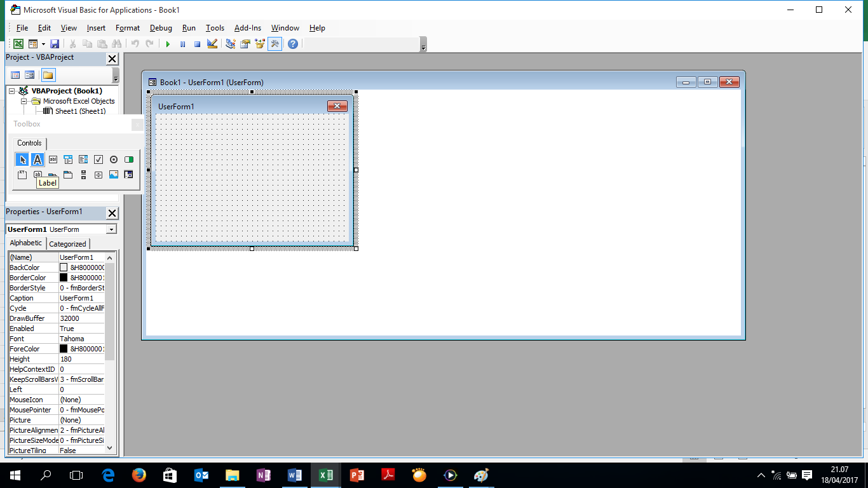This screenshot has width=868, height=488.
Task: Open the UserForm1 object dropdown in Properties
Action: 112,229
